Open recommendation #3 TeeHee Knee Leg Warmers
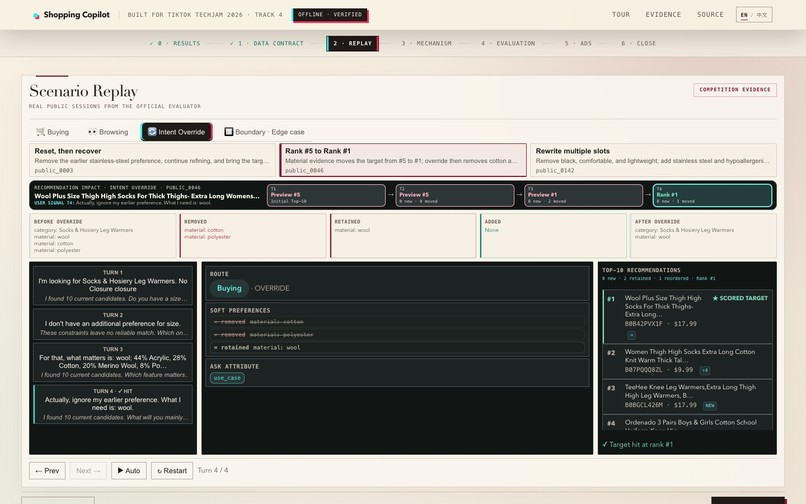Image resolution: width=806 pixels, height=504 pixels. coord(687,396)
